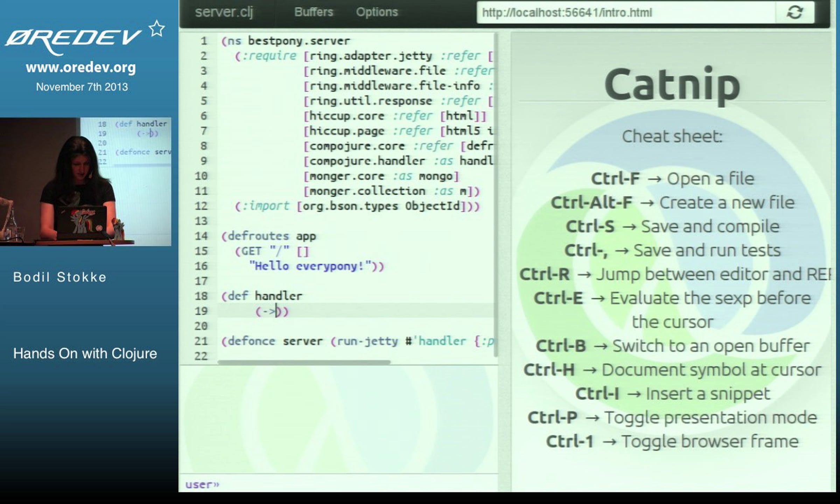The height and width of the screenshot is (504, 840).
Task: Click the "Ctrl-B → Switch to an open buffer" entry
Action: click(x=672, y=346)
